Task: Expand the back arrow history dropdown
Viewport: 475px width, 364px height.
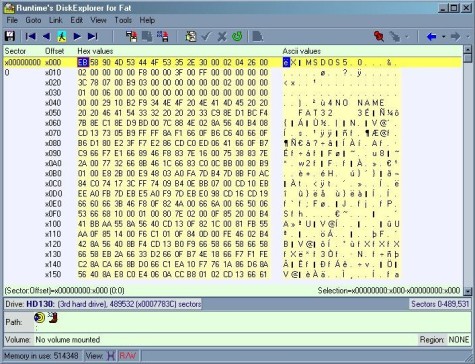Action: pyautogui.click(x=443, y=36)
